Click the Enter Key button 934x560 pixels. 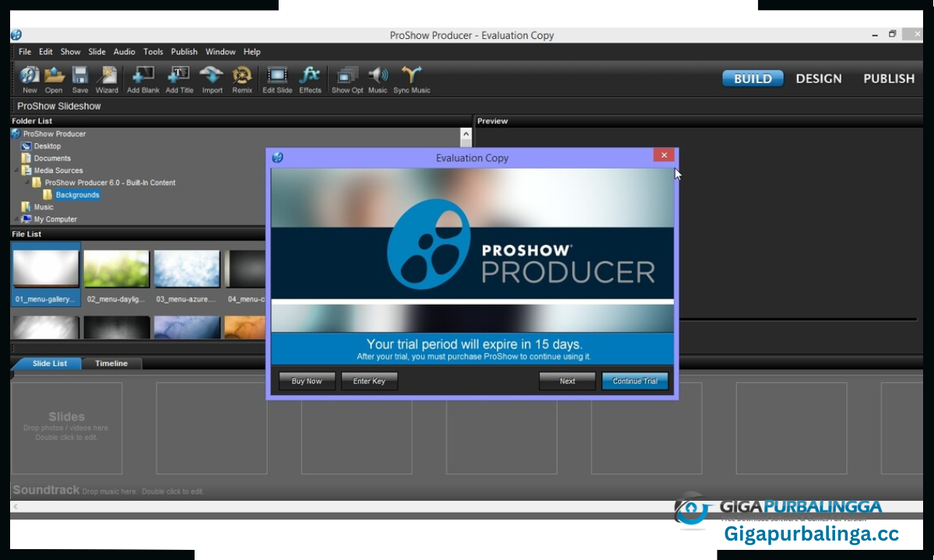pos(369,381)
